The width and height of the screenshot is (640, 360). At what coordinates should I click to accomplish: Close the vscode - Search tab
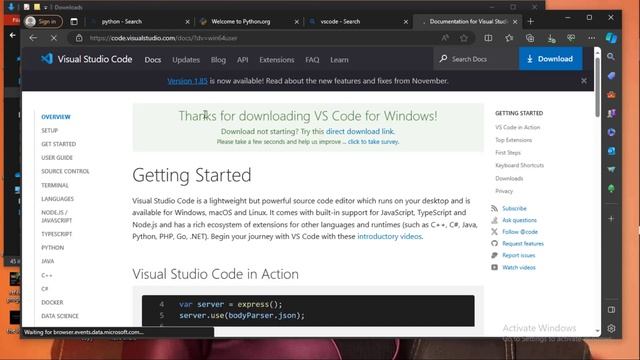pyautogui.click(x=405, y=22)
